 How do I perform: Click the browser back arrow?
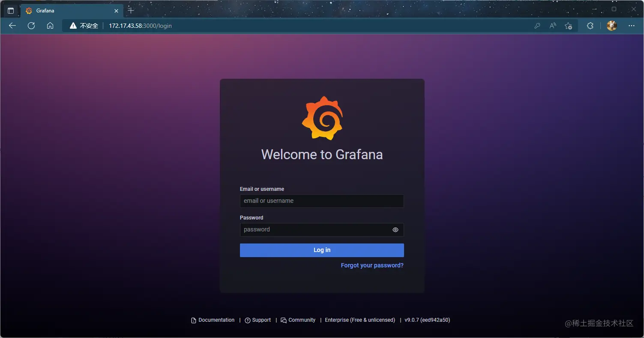click(12, 26)
